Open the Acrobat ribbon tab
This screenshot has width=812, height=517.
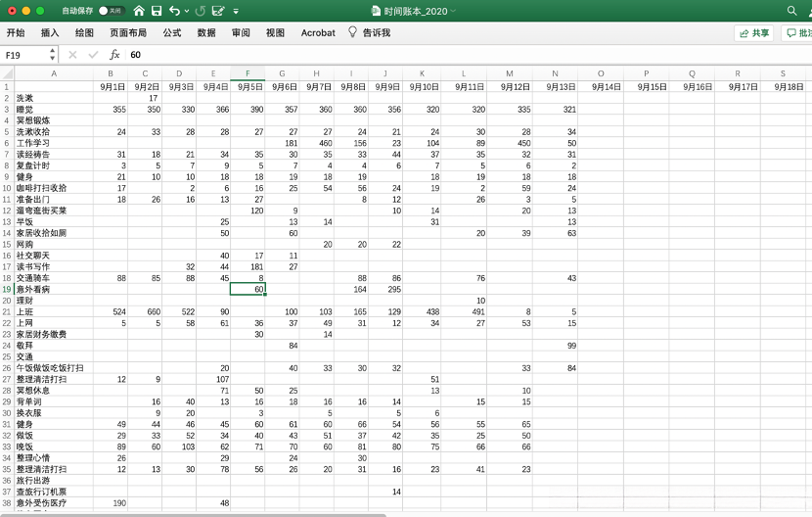(x=318, y=32)
